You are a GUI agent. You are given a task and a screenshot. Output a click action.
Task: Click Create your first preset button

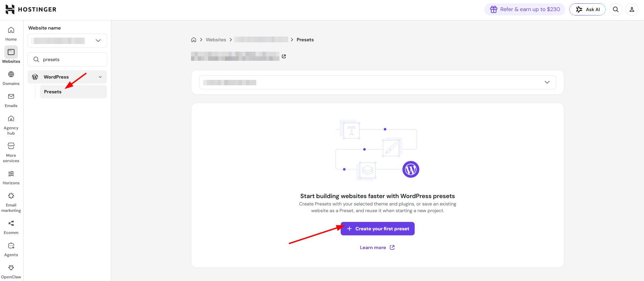coord(378,229)
